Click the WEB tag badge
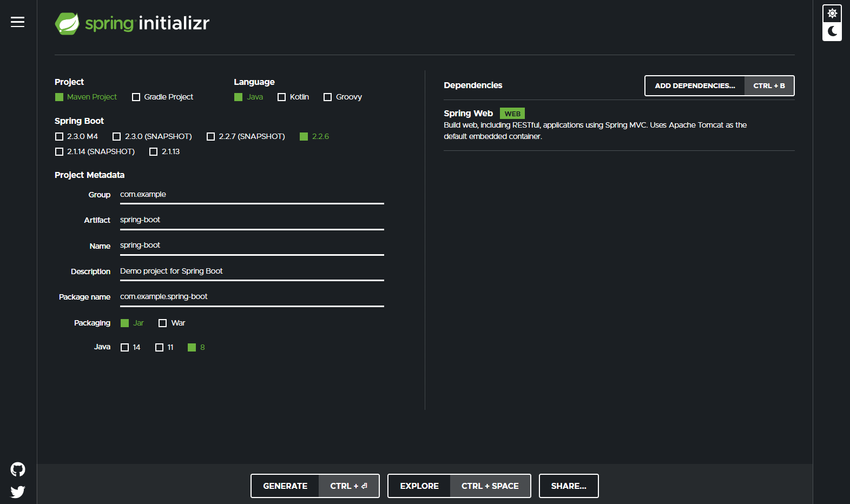This screenshot has width=850, height=504. pyautogui.click(x=512, y=114)
